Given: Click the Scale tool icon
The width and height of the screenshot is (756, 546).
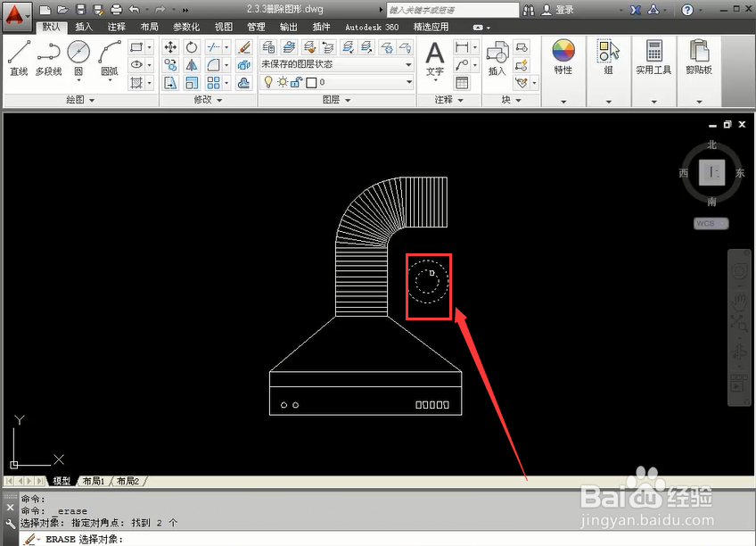Looking at the screenshot, I should point(192,83).
